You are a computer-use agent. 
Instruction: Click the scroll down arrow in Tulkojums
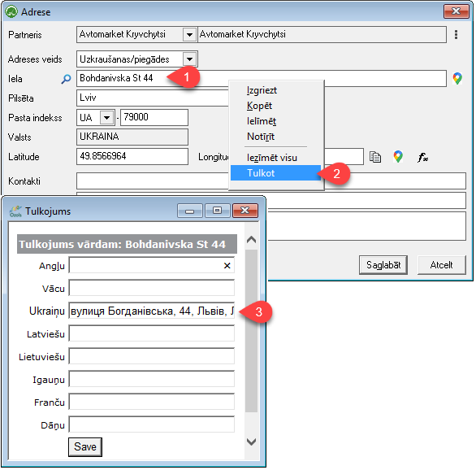pyautogui.click(x=251, y=442)
